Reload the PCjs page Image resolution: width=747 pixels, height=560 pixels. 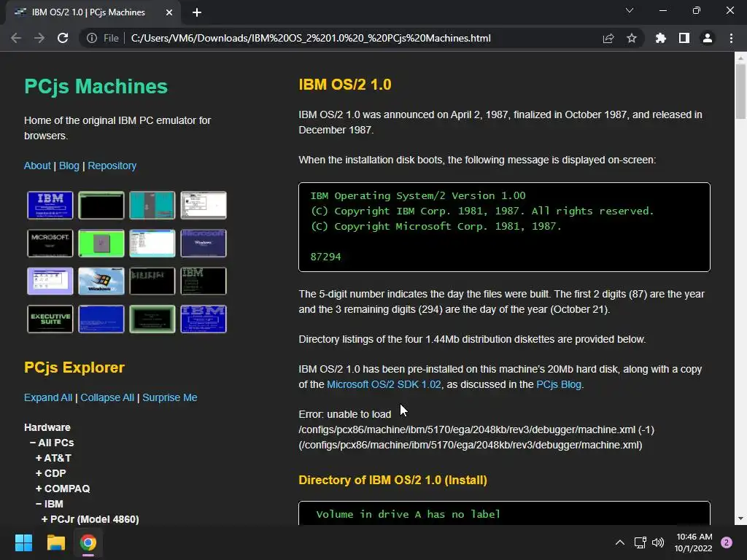63,38
